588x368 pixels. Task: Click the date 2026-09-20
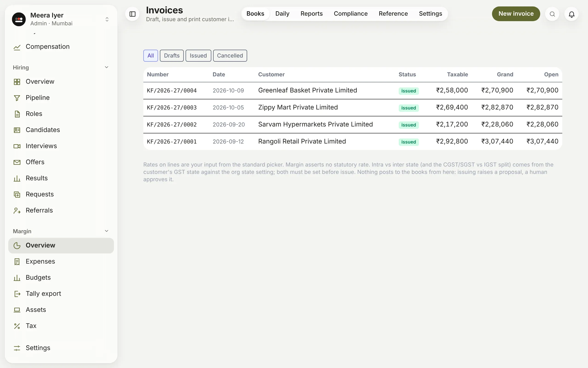229,125
